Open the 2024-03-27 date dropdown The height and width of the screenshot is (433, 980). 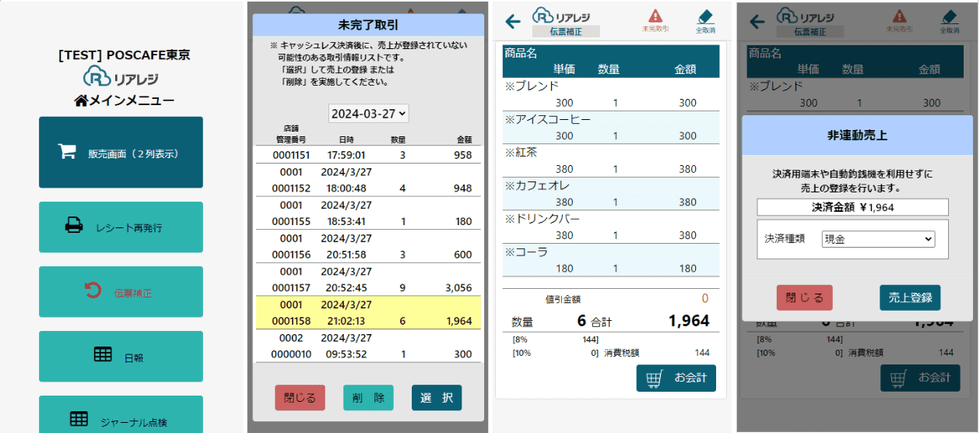(368, 113)
